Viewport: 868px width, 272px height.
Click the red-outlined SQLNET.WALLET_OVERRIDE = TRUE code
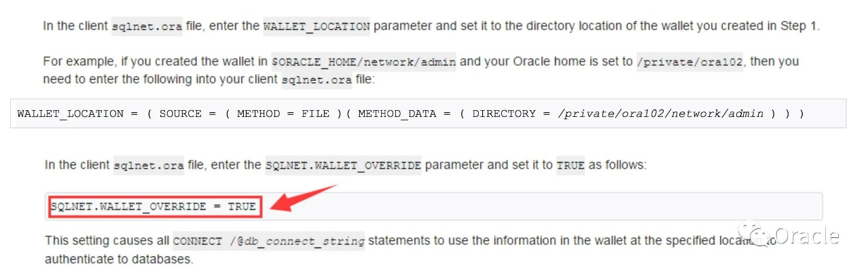pos(153,206)
